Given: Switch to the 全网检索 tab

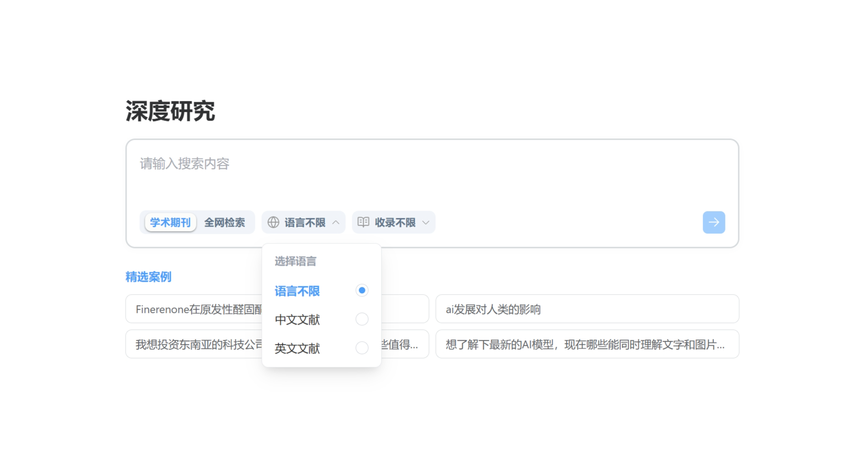Looking at the screenshot, I should coord(224,223).
